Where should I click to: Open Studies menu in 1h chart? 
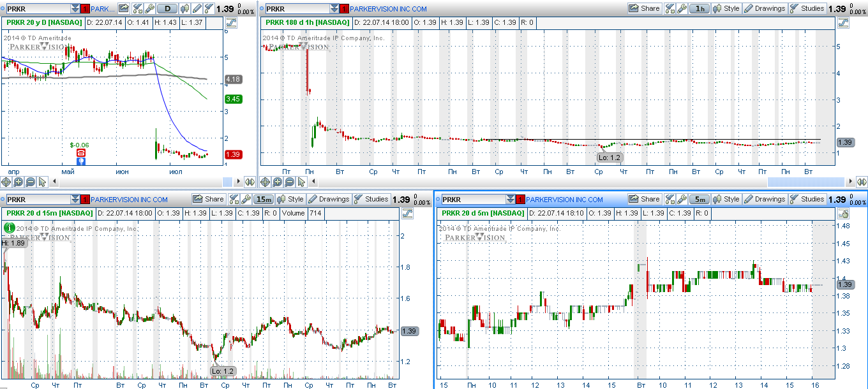[x=807, y=8]
